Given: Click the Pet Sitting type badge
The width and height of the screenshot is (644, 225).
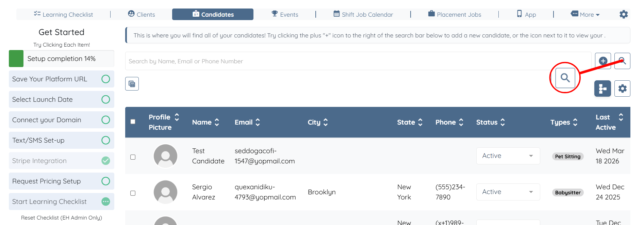Looking at the screenshot, I should pyautogui.click(x=568, y=157).
